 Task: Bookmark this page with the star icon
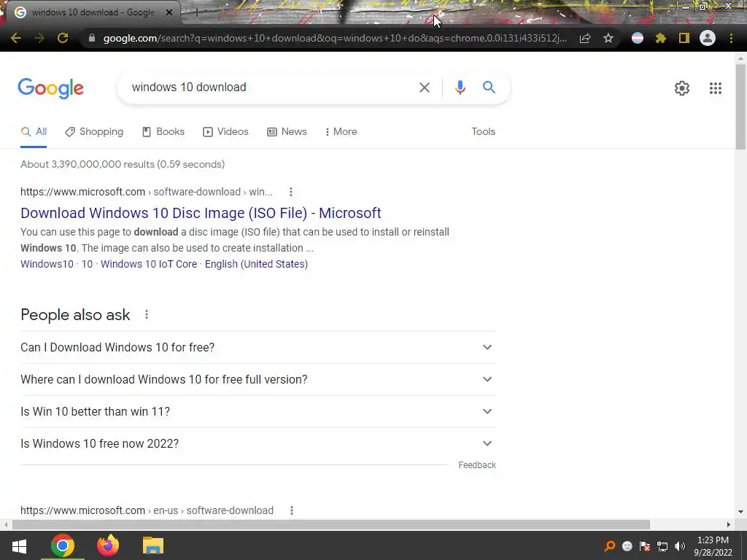608,38
